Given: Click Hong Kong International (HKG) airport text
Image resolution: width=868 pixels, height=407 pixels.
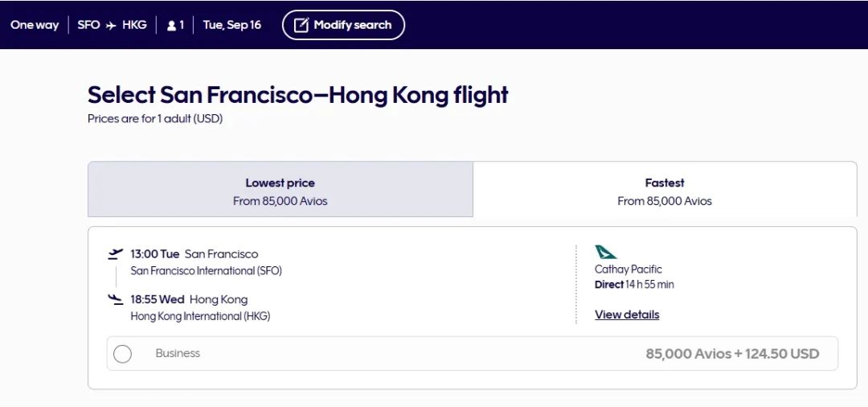Looking at the screenshot, I should 200,316.
